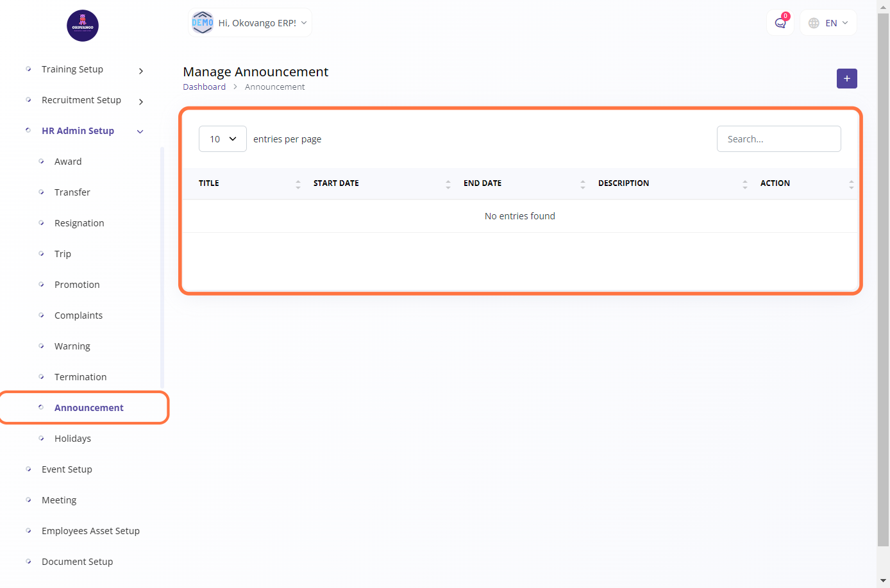Open entries per page dropdown

tap(222, 139)
